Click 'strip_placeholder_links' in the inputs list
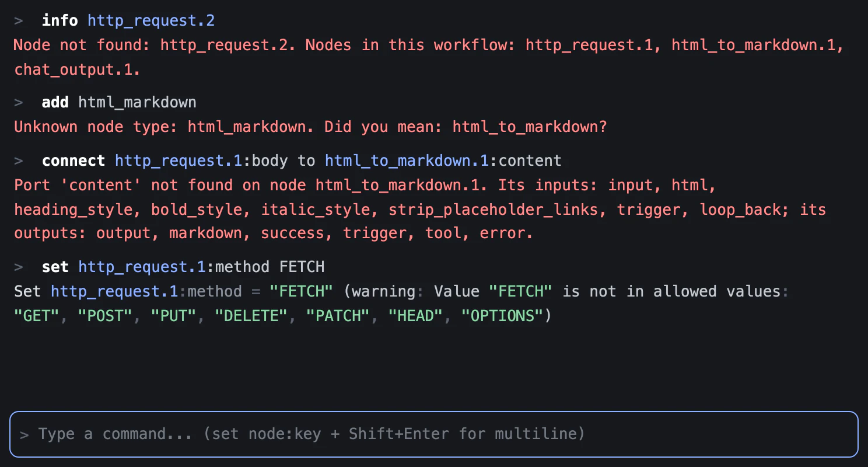868x467 pixels. pyautogui.click(x=494, y=210)
